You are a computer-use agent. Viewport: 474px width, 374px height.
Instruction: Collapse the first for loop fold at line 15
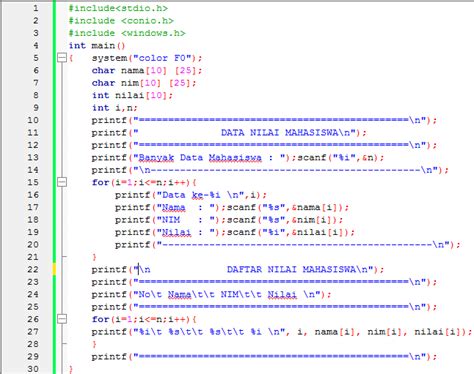point(62,182)
